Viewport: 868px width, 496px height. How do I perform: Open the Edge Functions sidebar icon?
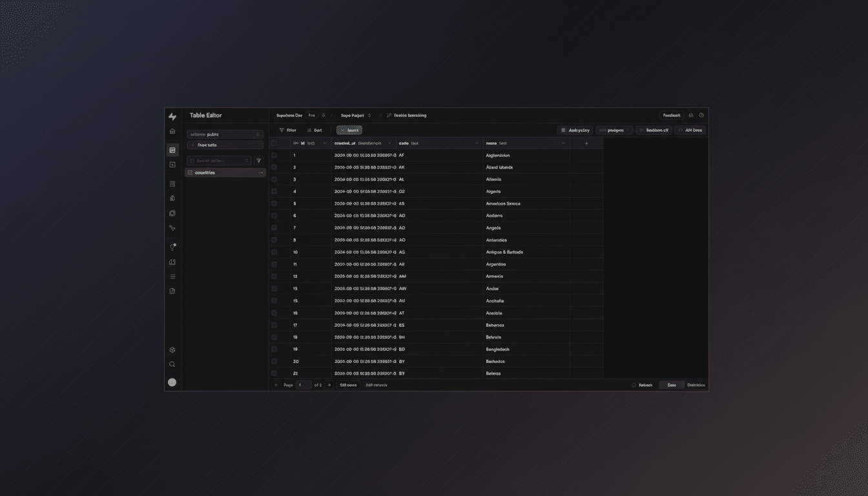pos(172,227)
